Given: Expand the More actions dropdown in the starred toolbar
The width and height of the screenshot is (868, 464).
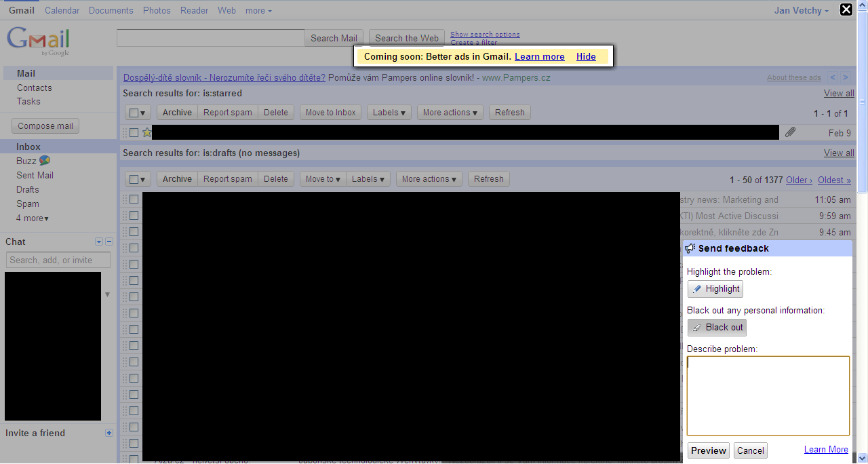Looking at the screenshot, I should point(450,113).
